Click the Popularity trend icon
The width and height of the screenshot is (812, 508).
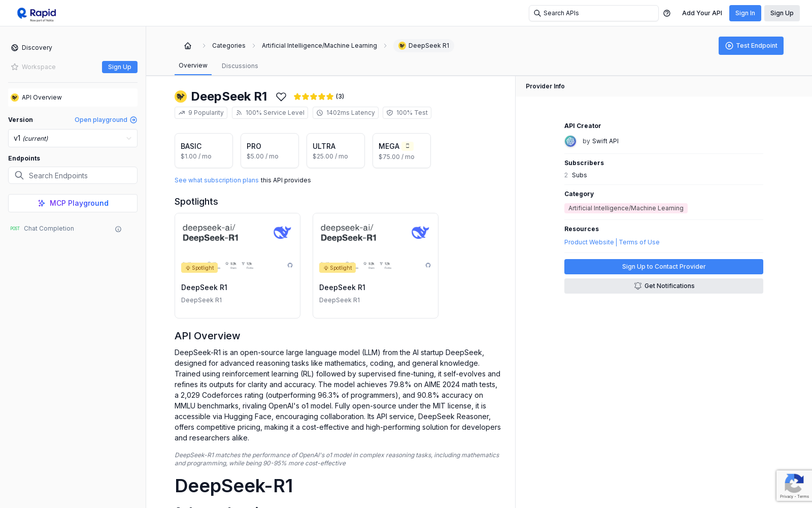pos(182,113)
